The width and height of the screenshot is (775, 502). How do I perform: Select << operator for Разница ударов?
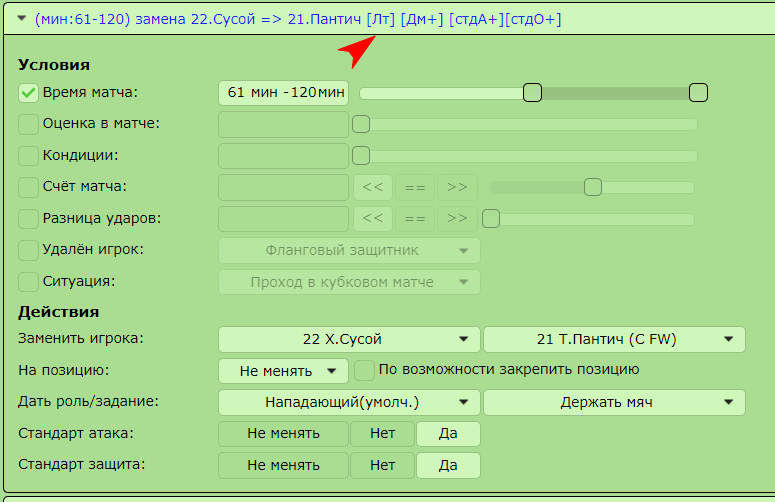[373, 219]
